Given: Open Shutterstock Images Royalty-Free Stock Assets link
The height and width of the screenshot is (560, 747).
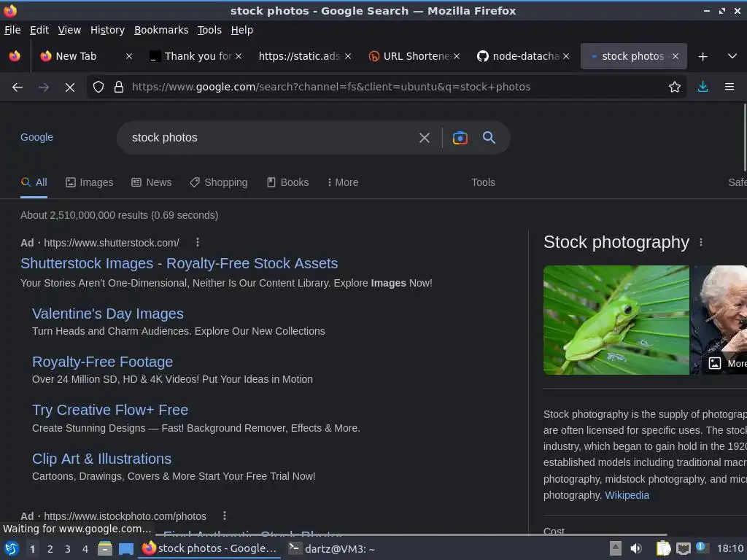Looking at the screenshot, I should (179, 263).
